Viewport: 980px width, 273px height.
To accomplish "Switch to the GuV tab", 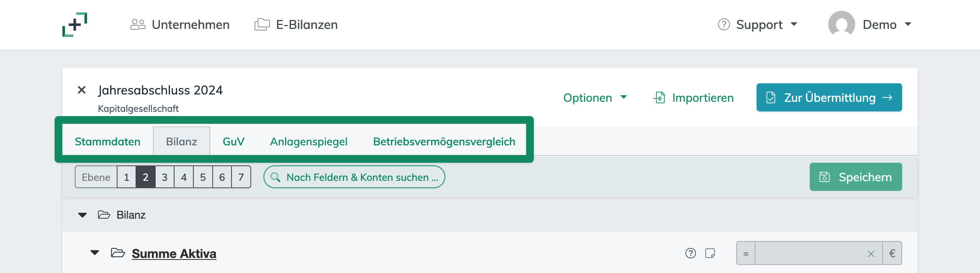I will click(233, 141).
